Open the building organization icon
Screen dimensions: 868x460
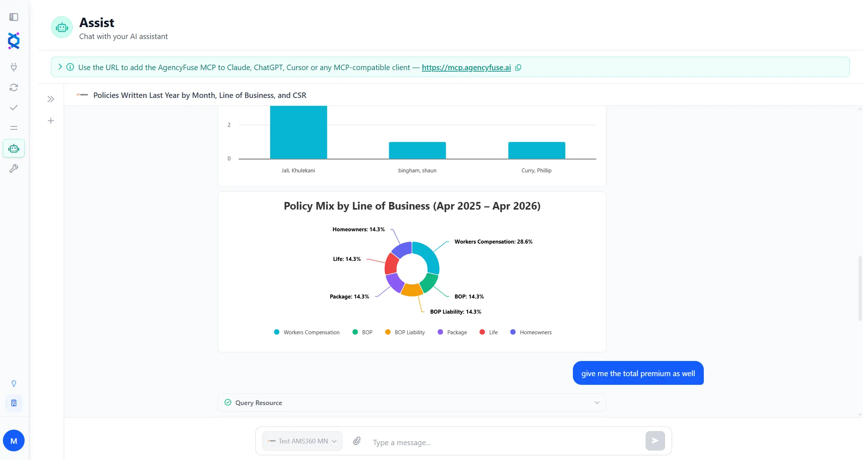click(x=14, y=403)
